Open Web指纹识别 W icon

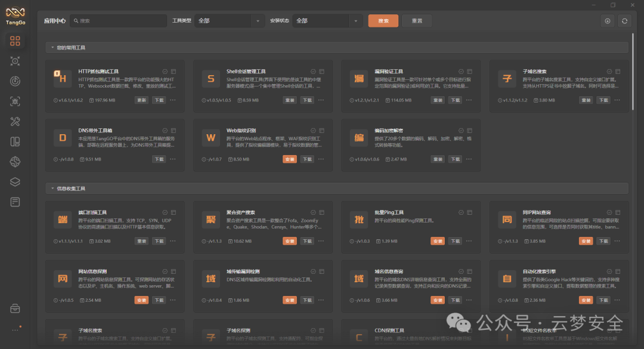click(x=210, y=137)
